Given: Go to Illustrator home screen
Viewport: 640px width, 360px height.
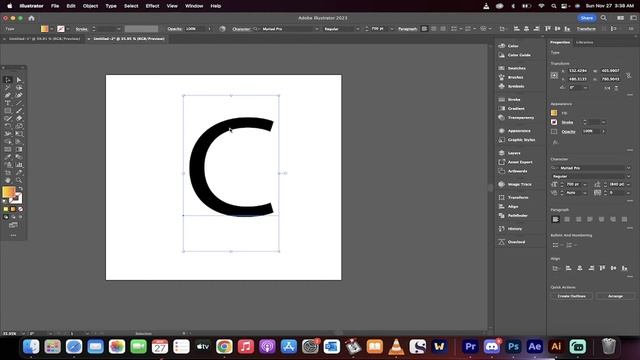Looking at the screenshot, I should [x=31, y=18].
